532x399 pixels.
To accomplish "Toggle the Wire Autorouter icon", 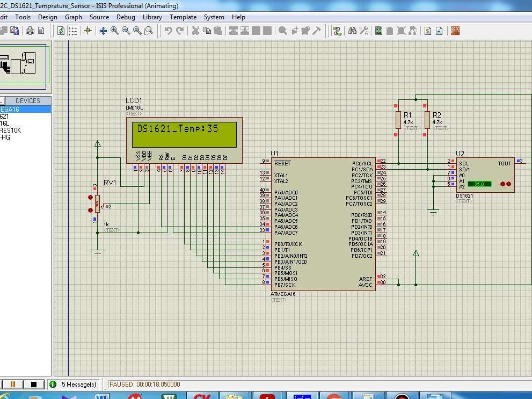I will pyautogui.click(x=337, y=31).
